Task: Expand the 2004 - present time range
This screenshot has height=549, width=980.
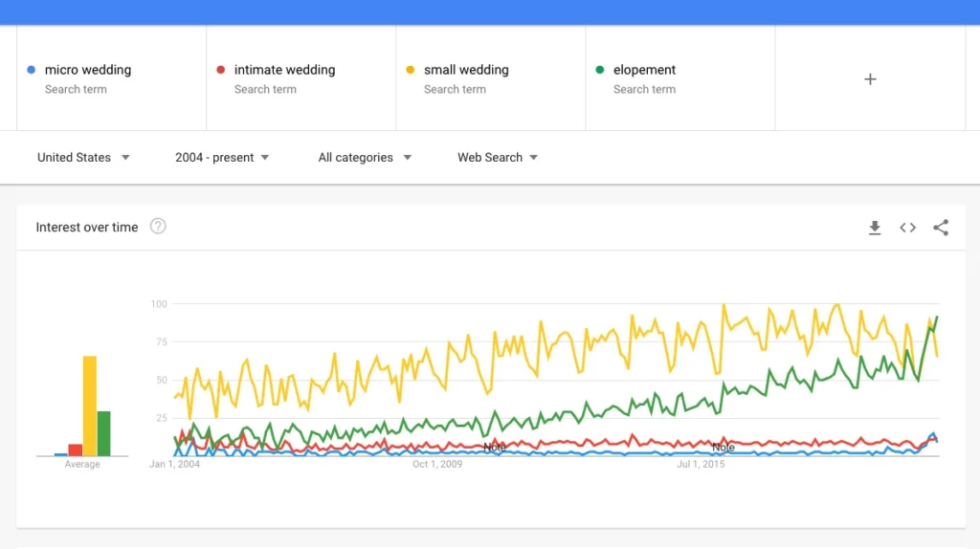Action: [x=222, y=158]
